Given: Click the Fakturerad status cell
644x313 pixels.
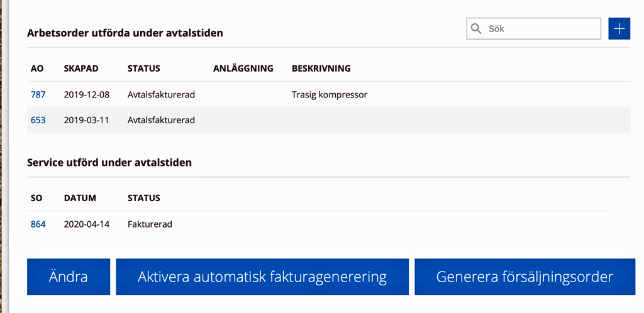Looking at the screenshot, I should 150,224.
